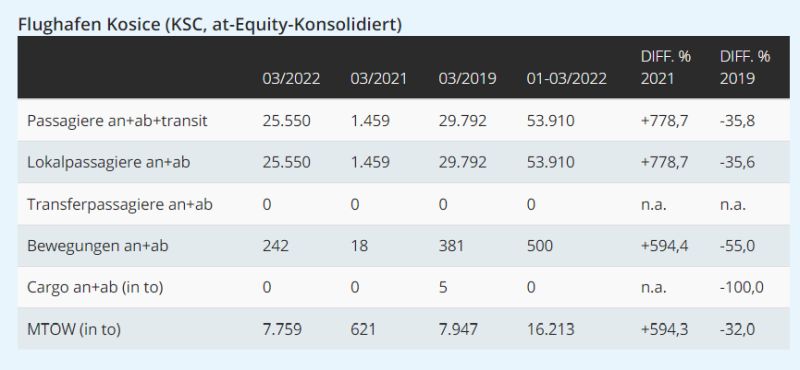Select the DIFF. % 2021 column header
Screen dimensions: 800x370
coord(665,67)
